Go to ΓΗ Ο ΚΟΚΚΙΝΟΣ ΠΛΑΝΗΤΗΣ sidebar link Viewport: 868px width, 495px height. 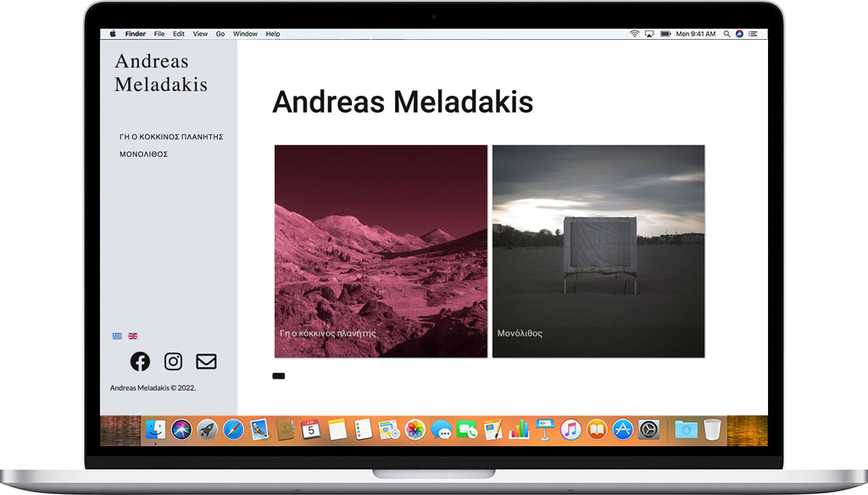(x=171, y=136)
